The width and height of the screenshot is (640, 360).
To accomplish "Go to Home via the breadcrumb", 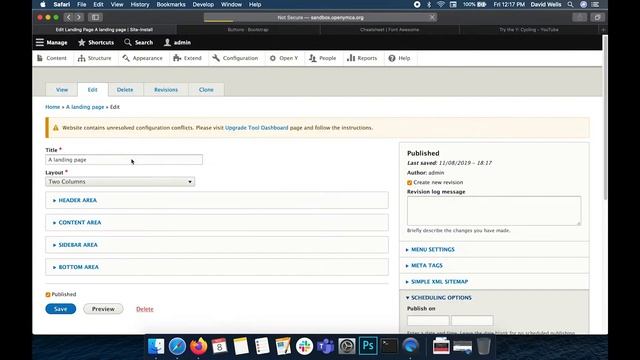I will tap(53, 107).
